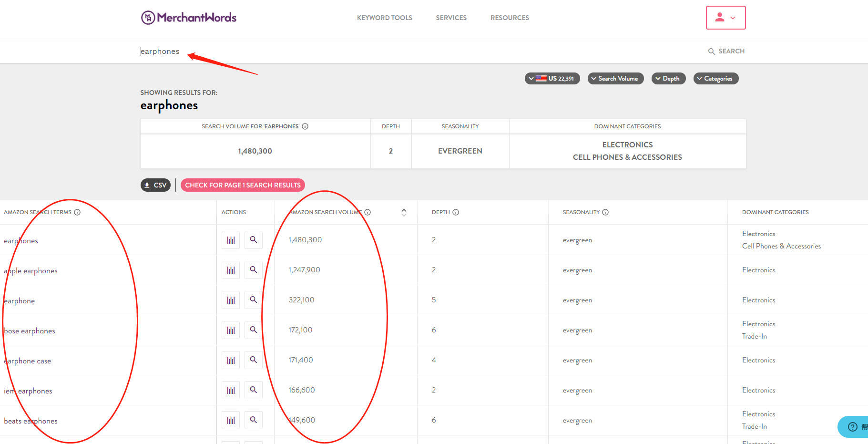
Task: Info icon beside Search Volume for 'earphones'
Action: pos(305,126)
